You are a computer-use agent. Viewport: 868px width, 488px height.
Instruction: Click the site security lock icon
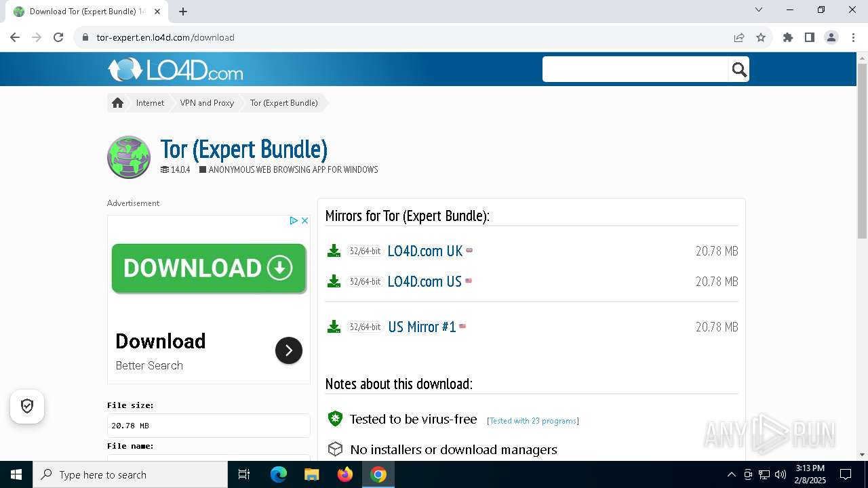coord(85,37)
